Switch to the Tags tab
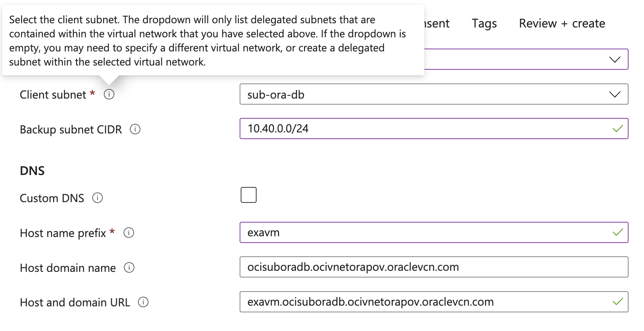Screen dimensions: 644x331 coord(484,24)
